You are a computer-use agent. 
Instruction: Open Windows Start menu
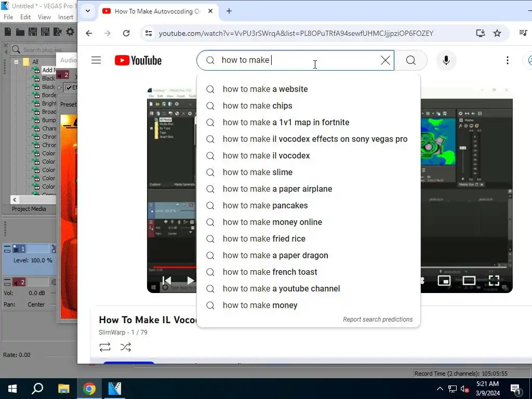(x=12, y=389)
